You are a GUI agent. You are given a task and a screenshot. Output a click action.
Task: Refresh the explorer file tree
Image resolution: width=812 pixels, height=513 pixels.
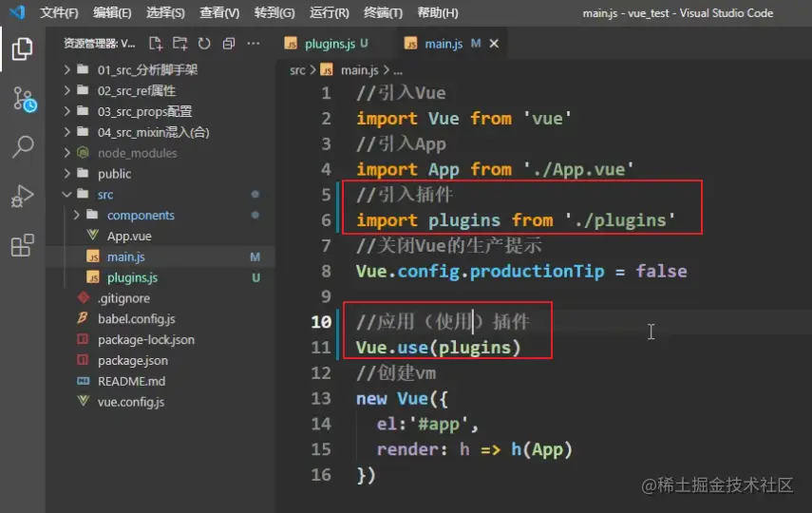pyautogui.click(x=204, y=44)
